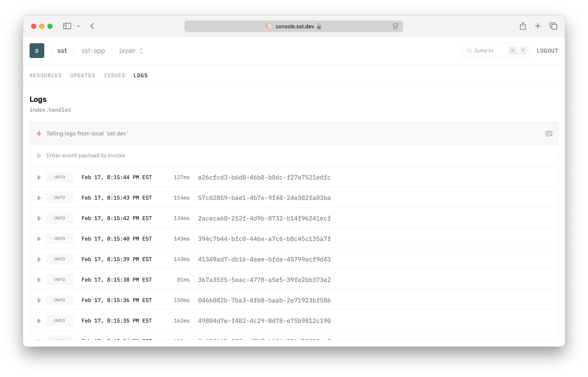
Task: Click the expand arrow for 8:15:43 entry
Action: pyautogui.click(x=39, y=198)
